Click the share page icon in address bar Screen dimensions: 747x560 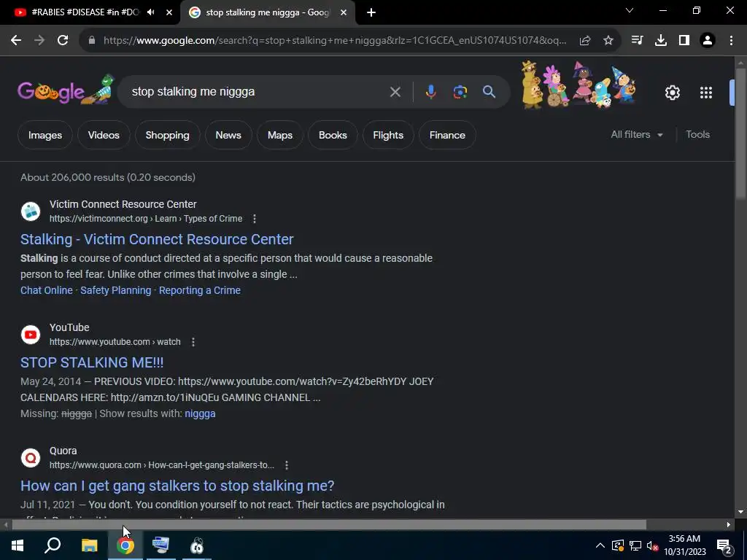585,41
